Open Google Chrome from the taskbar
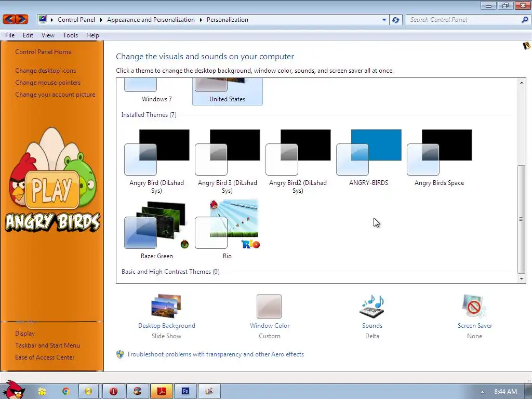Viewport: 532px width, 399px height. tap(65, 391)
